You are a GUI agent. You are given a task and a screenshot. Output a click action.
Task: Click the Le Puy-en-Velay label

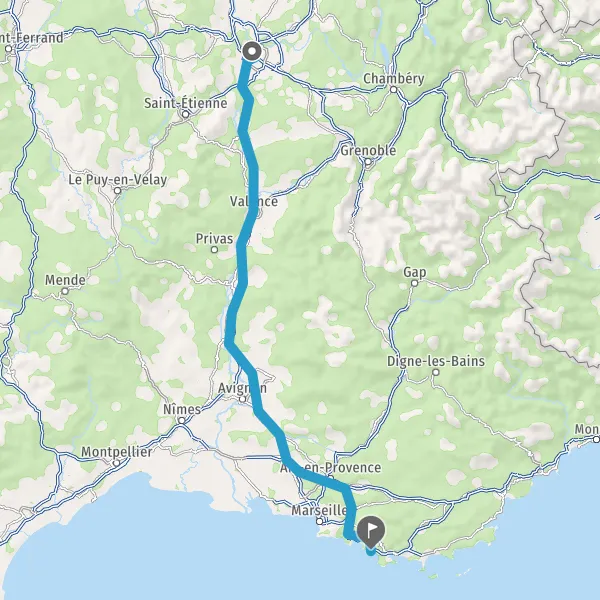point(117,179)
